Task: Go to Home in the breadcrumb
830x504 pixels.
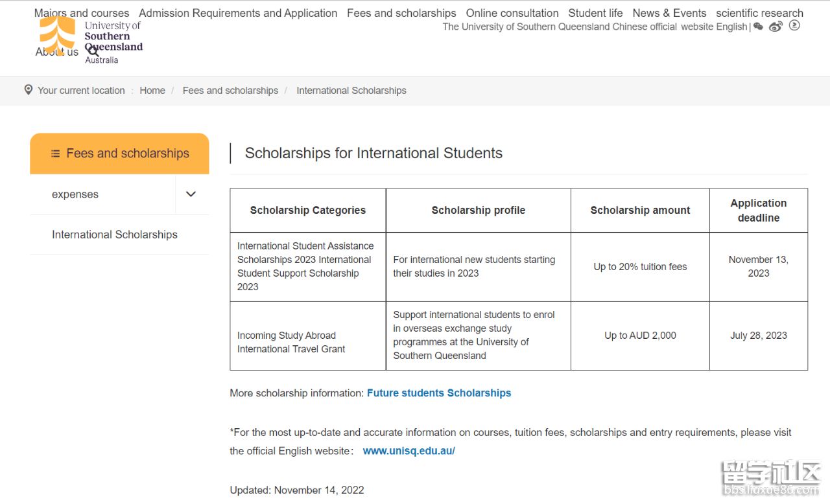Action: [x=152, y=90]
